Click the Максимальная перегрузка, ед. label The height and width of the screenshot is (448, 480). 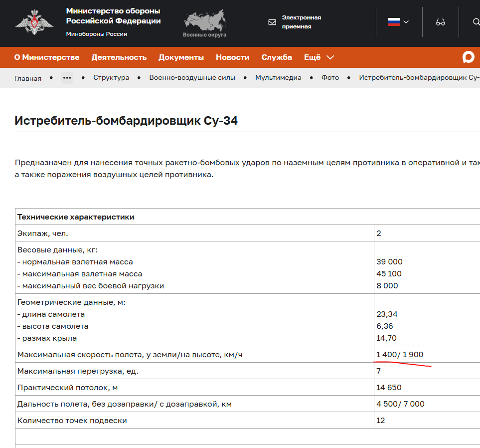click(78, 371)
